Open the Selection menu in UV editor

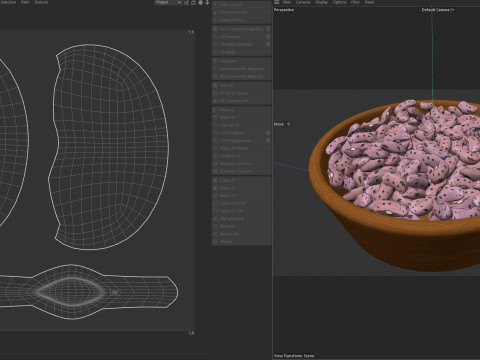[x=8, y=2]
